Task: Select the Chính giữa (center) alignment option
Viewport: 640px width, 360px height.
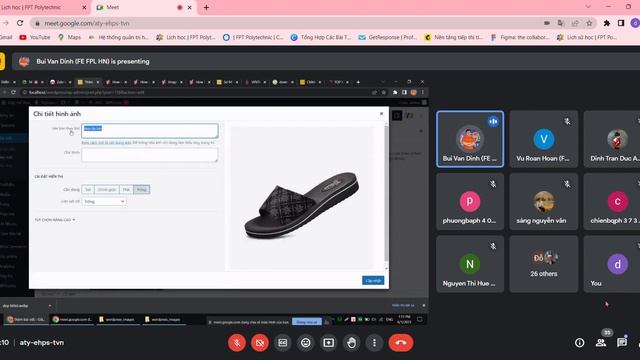Action: tap(107, 189)
